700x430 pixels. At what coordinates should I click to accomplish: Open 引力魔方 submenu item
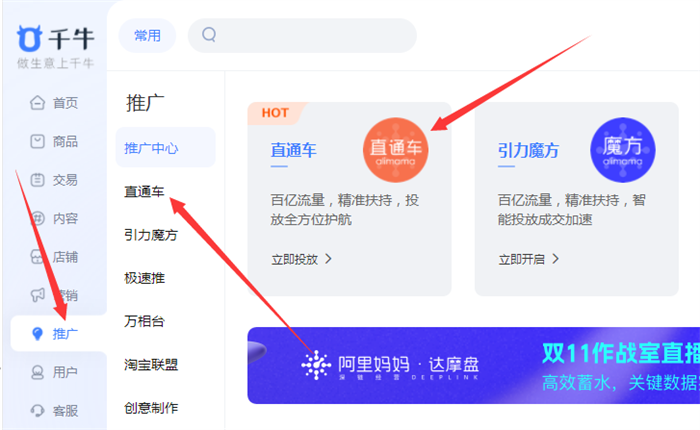point(151,235)
